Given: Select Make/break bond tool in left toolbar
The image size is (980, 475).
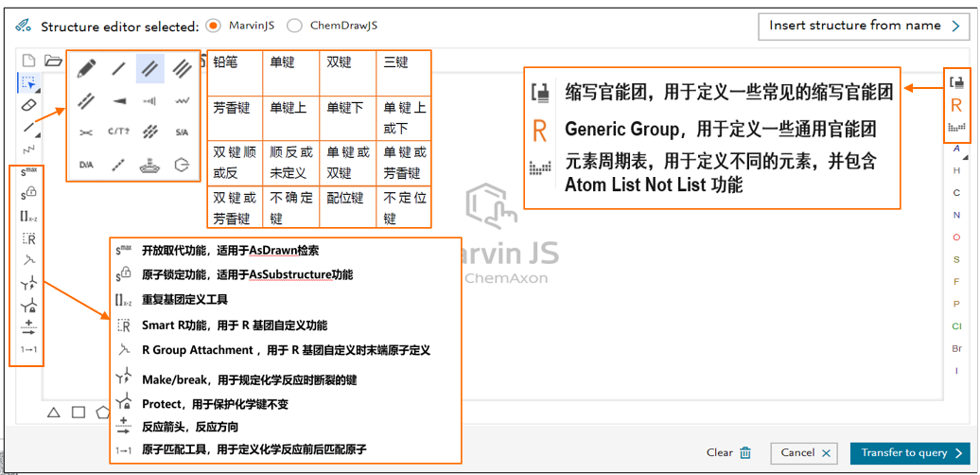Looking at the screenshot, I should click(x=28, y=283).
